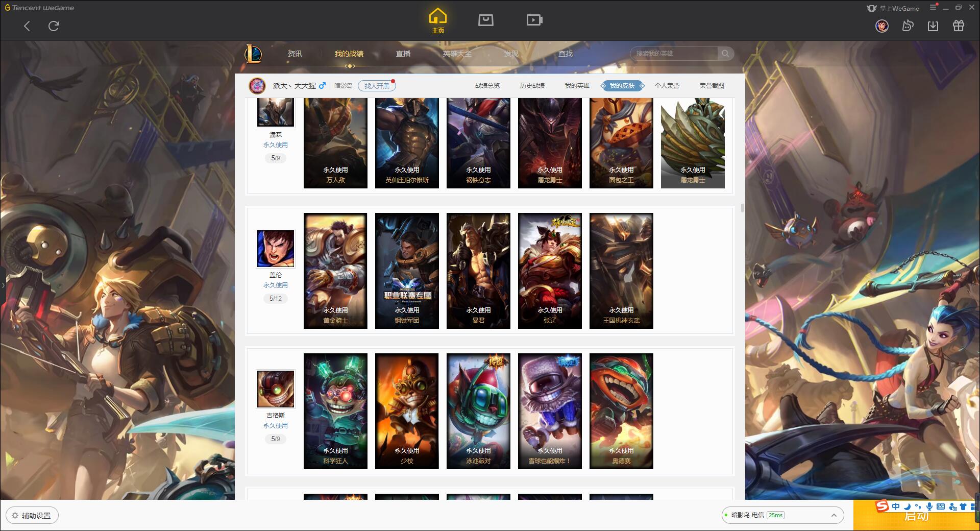
Task: Click the 5/12 skin count under 盖伦
Action: 276,299
